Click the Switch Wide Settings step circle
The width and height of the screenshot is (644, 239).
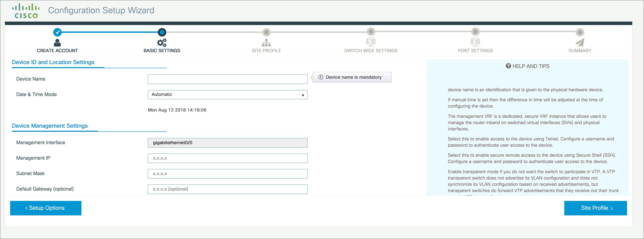tap(371, 32)
